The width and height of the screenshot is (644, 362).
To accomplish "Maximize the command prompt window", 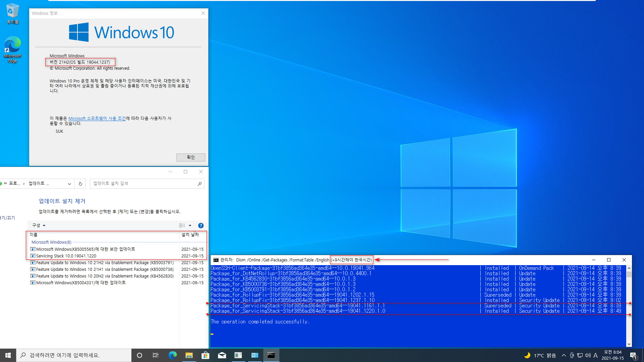I will (609, 260).
